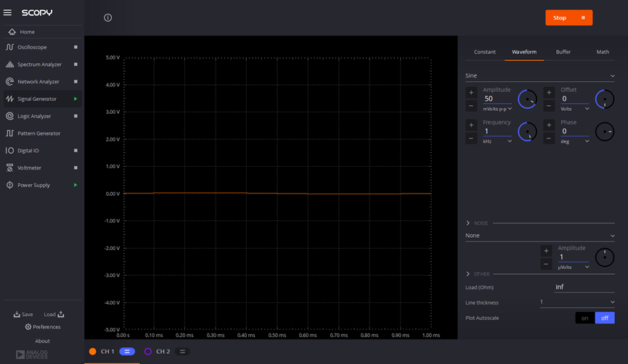Enable the CH 1 channel circle

(x=92, y=351)
